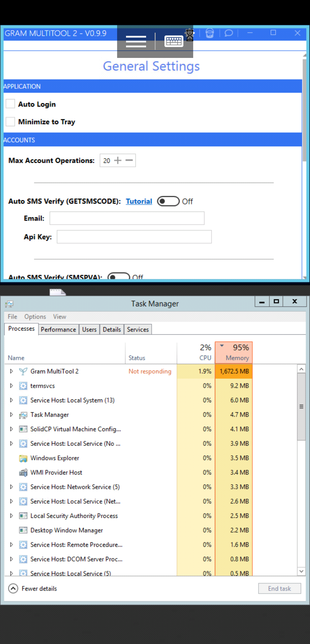Select the 1,672.5 MB memory value
The height and width of the screenshot is (644, 310).
tap(234, 371)
